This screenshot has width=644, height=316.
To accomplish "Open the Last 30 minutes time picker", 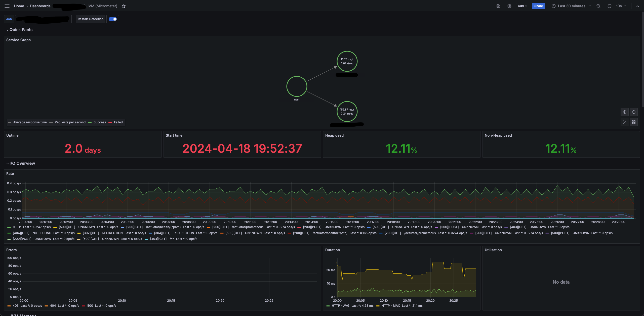I will click(571, 6).
